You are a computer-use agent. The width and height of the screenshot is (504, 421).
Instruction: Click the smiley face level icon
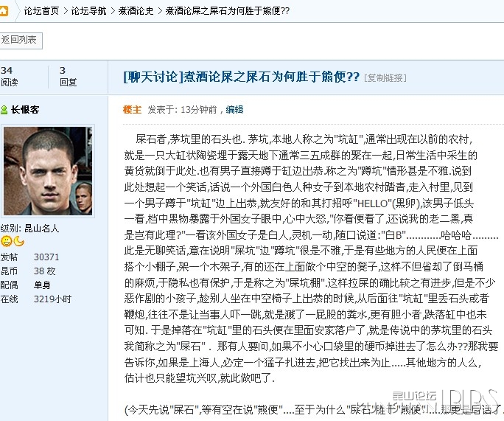6,241
